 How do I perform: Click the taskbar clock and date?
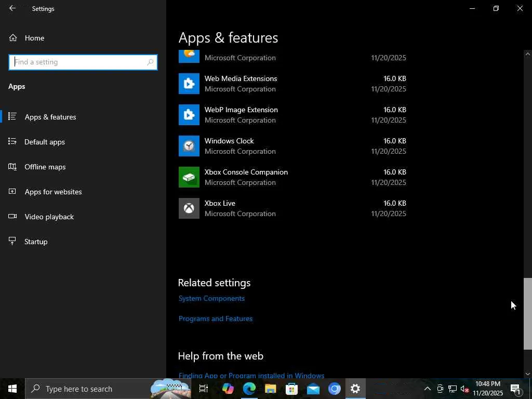point(488,389)
